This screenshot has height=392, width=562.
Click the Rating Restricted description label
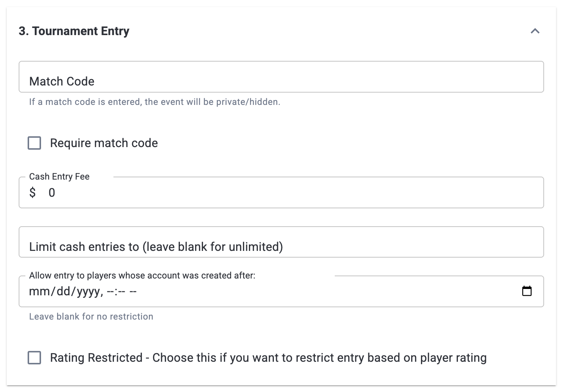tap(268, 358)
